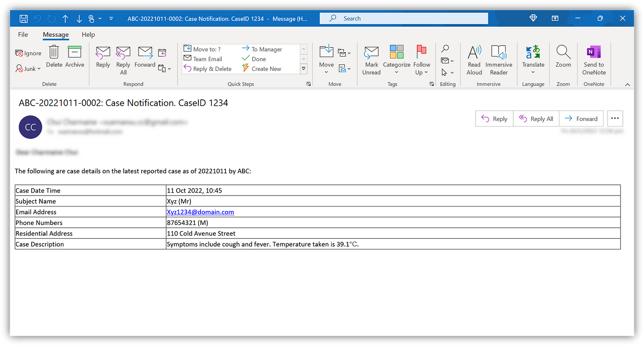
Task: Click Ignore conversation button
Action: 28,53
